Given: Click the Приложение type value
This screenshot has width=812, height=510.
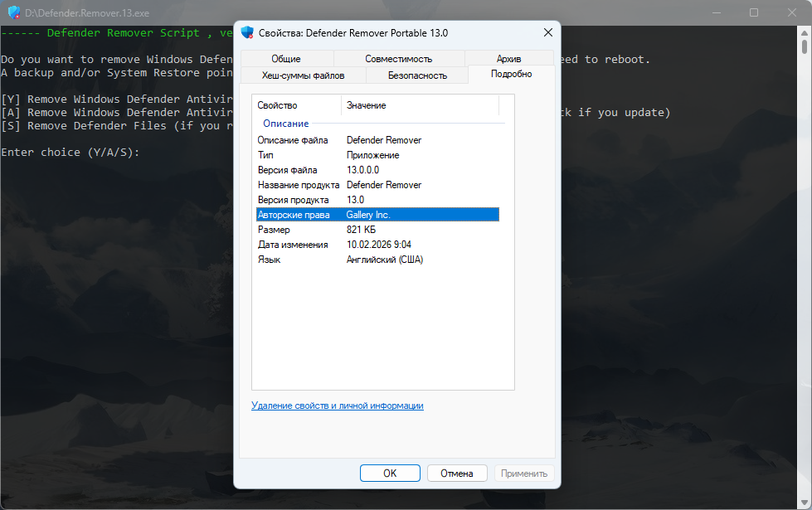Looking at the screenshot, I should (373, 155).
